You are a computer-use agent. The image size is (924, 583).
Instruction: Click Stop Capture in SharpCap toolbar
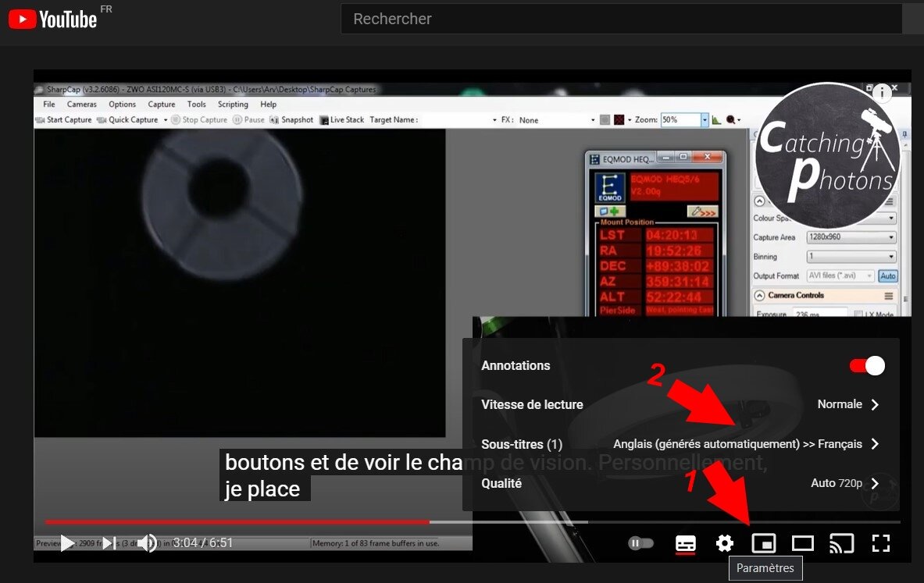click(x=199, y=119)
